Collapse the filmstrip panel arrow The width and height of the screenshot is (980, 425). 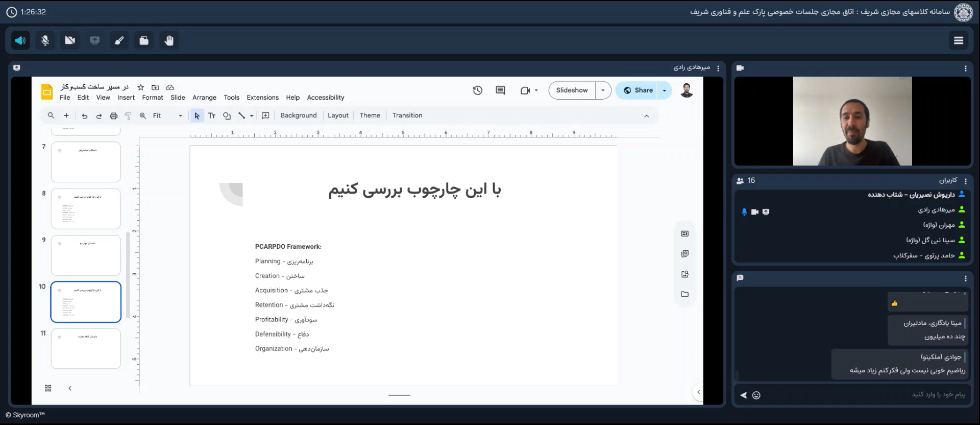click(70, 388)
